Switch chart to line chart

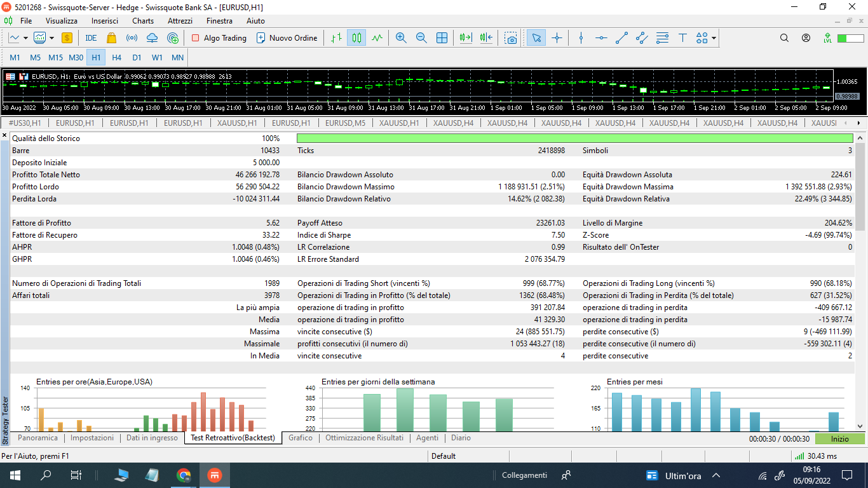point(377,38)
